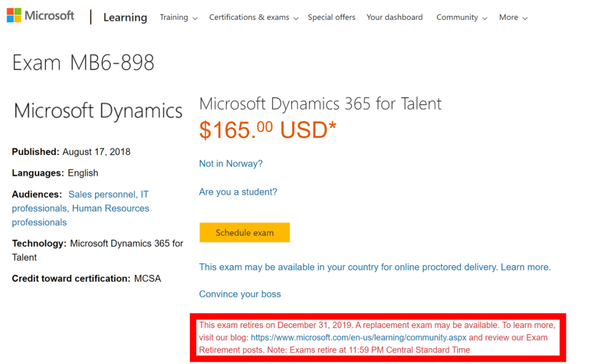This screenshot has width=601, height=364.
Task: Open the 'Convince your boss' link
Action: tap(240, 294)
